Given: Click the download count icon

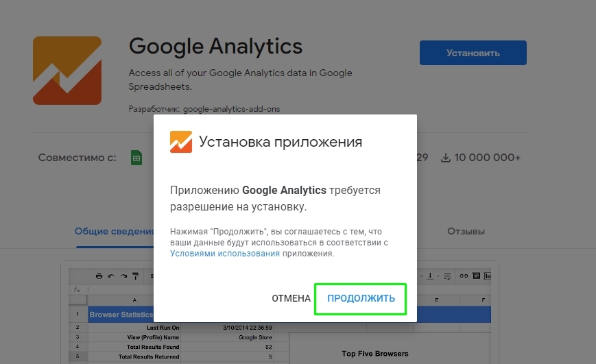Looking at the screenshot, I should [446, 158].
